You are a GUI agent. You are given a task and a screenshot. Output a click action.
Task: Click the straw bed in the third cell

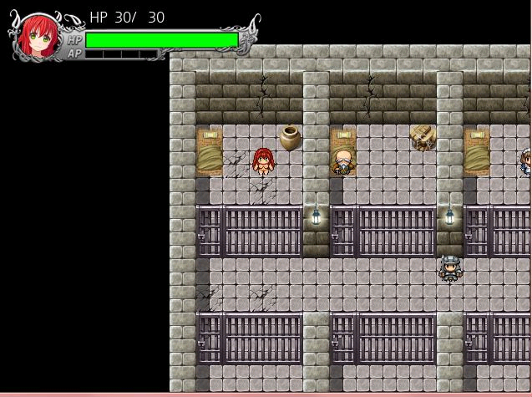(477, 150)
